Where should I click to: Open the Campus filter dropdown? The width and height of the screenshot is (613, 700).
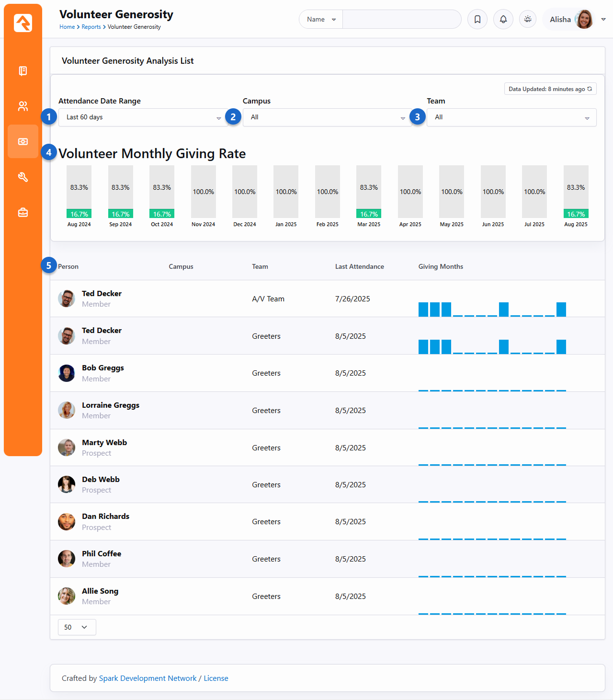327,117
